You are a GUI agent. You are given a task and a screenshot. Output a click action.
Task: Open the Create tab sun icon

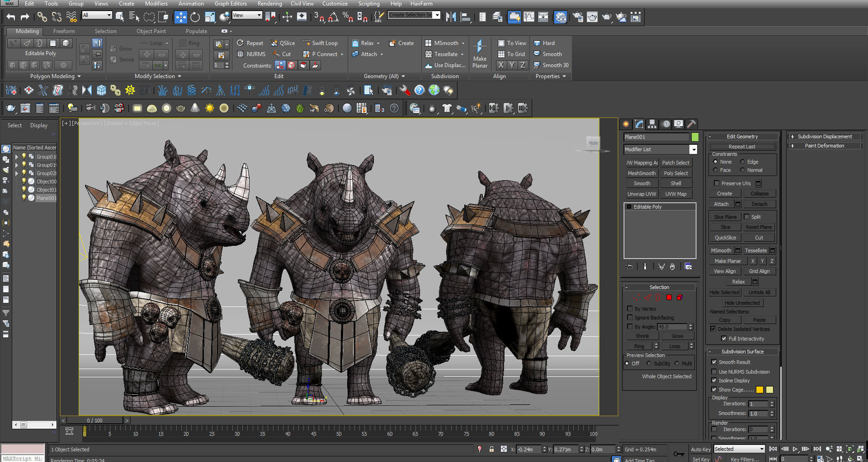pyautogui.click(x=626, y=124)
